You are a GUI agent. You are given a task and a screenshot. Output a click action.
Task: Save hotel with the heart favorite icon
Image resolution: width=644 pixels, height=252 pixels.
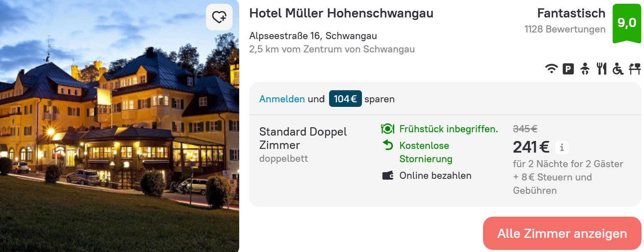click(x=219, y=17)
